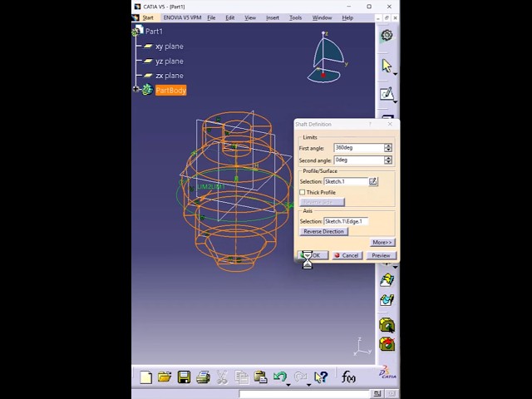532x399 pixels.
Task: Click the command line input at bottom
Action: (304, 394)
